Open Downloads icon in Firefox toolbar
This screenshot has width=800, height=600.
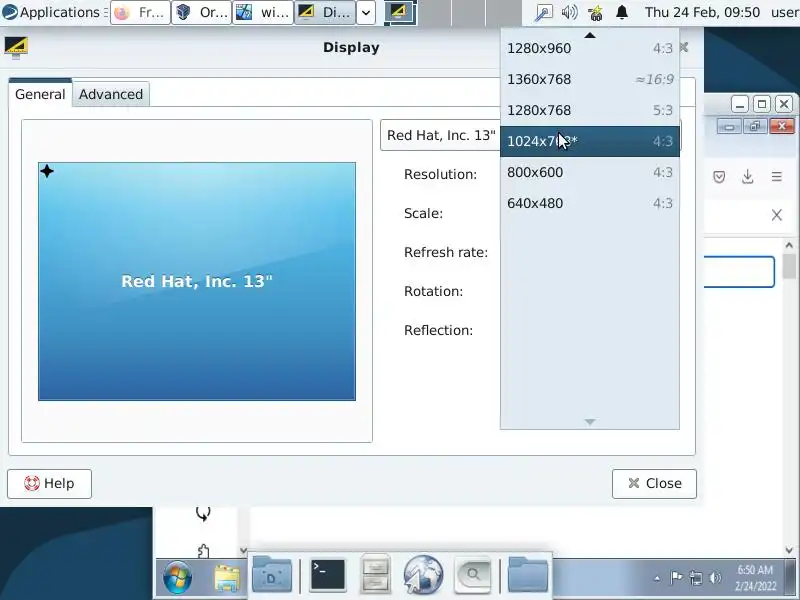point(747,177)
